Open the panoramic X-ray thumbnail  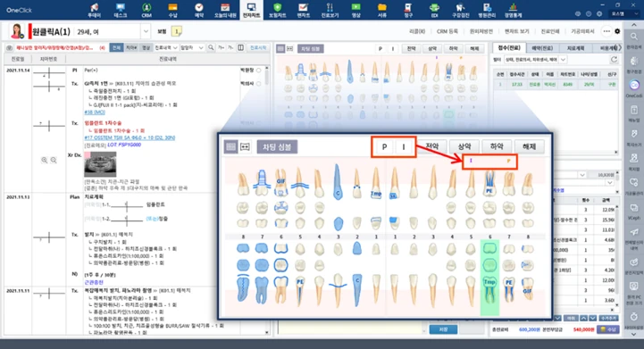[x=100, y=164]
